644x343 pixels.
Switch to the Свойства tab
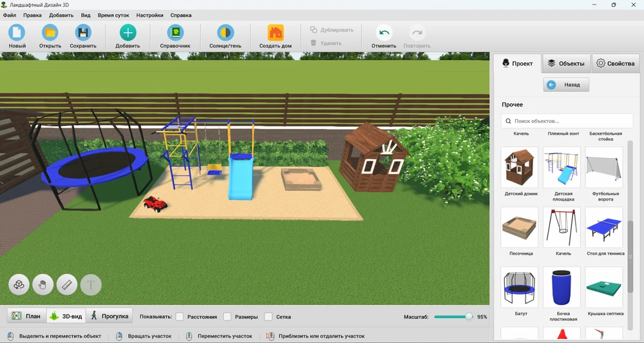point(616,63)
